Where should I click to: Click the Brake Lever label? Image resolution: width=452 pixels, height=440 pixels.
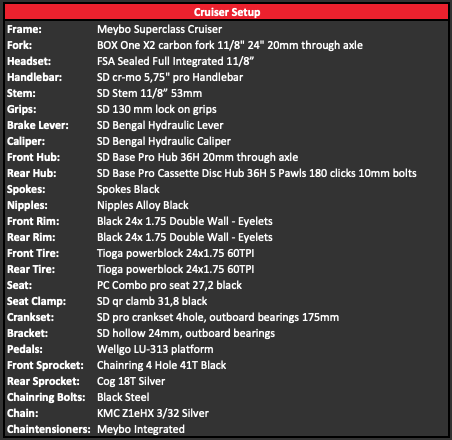tap(38, 125)
